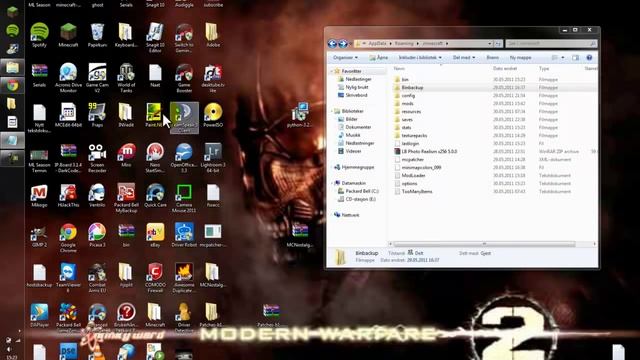Select Packard Bell (C:) drive

point(362,191)
